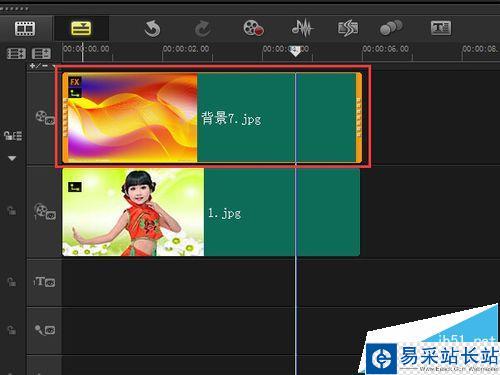This screenshot has width=500, height=375.
Task: Expand the ripple editing dropdown arrow
Action: pyautogui.click(x=12, y=158)
